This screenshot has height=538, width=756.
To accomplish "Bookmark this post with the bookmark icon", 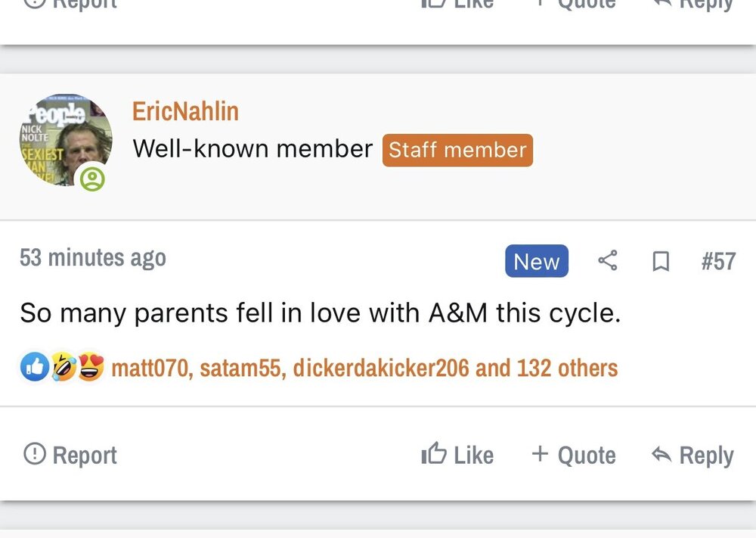I will point(661,262).
